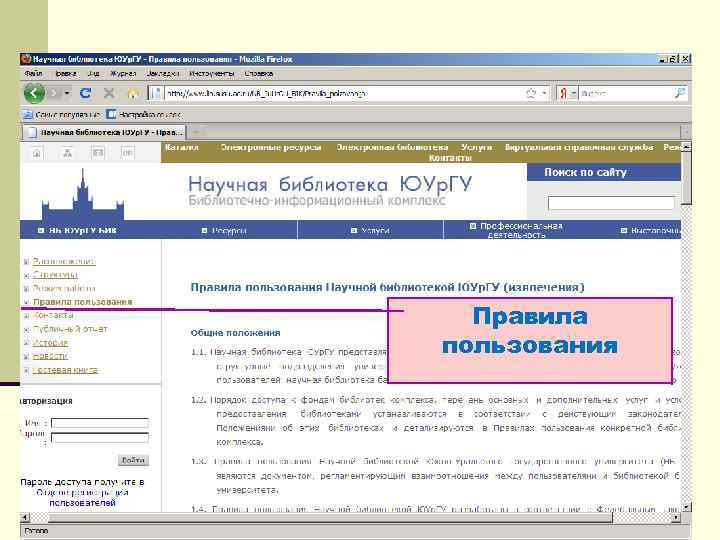
Task: Open the Вид menu
Action: [94, 73]
